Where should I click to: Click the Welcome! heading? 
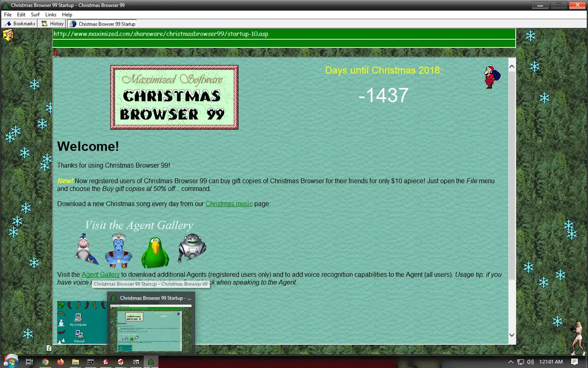88,146
